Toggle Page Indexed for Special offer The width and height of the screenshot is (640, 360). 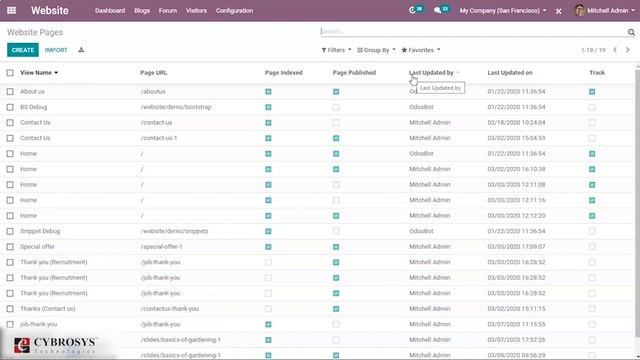pyautogui.click(x=268, y=247)
